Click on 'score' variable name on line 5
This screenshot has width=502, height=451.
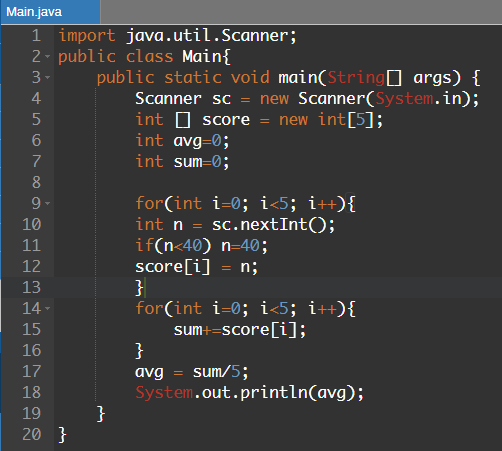pos(226,120)
